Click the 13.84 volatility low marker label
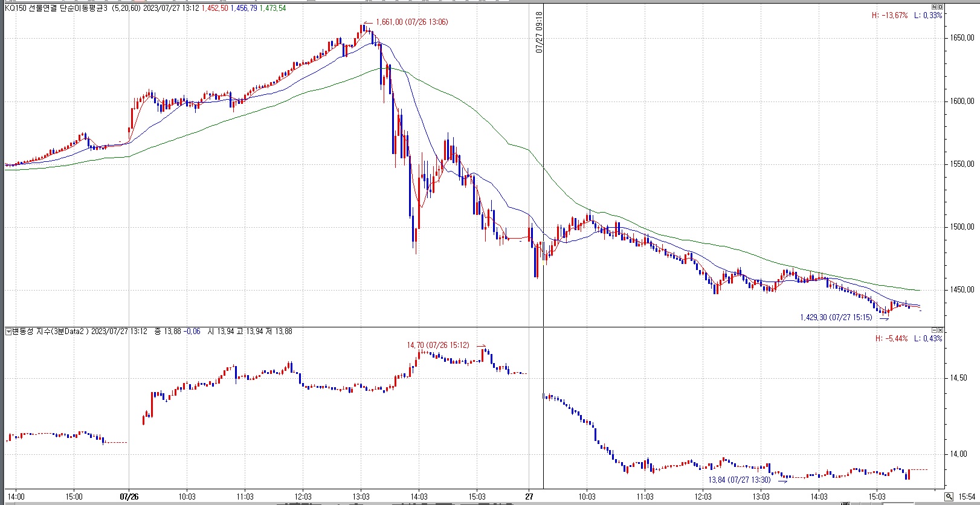 (x=739, y=480)
